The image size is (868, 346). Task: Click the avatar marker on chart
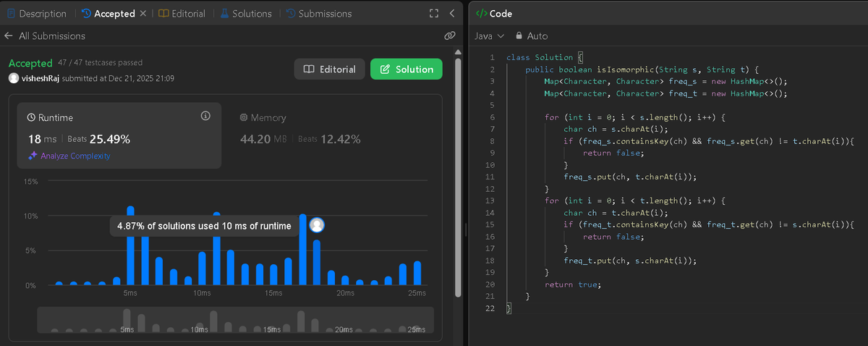pos(317,225)
